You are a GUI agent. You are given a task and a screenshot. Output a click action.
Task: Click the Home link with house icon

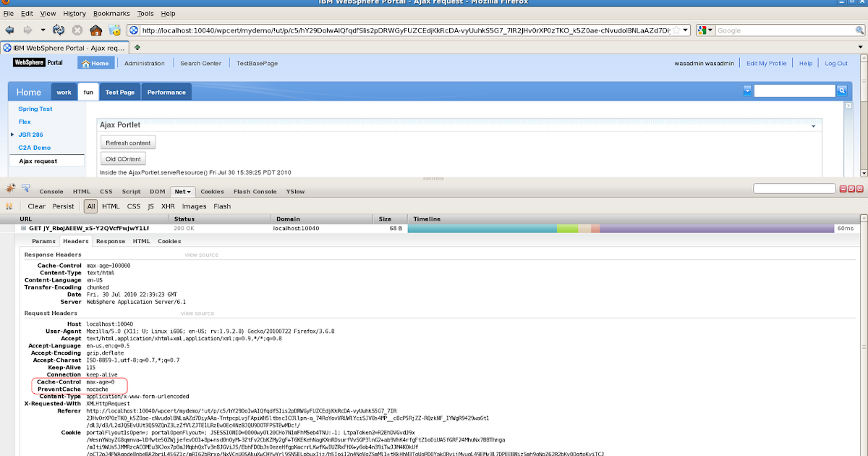95,63
